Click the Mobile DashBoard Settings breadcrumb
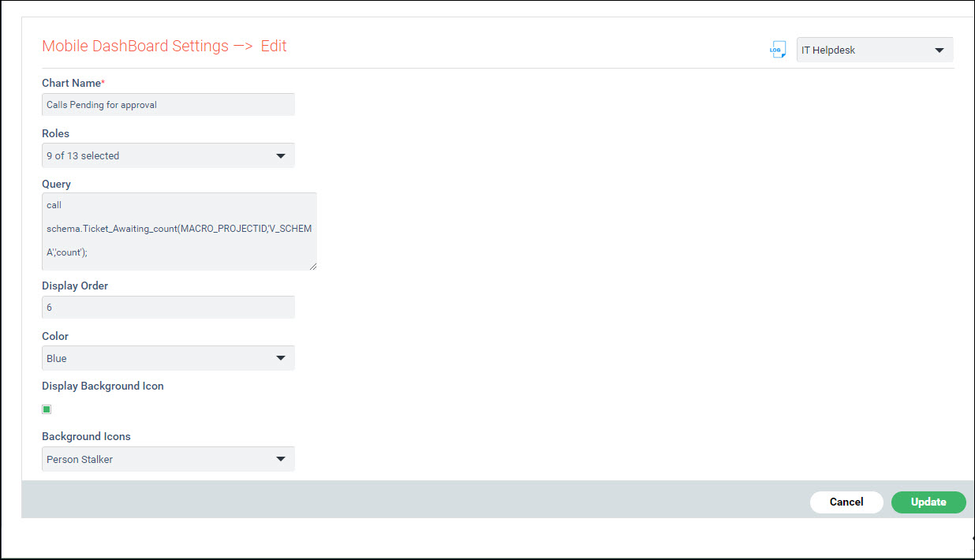The width and height of the screenshot is (975, 560). 134,46
